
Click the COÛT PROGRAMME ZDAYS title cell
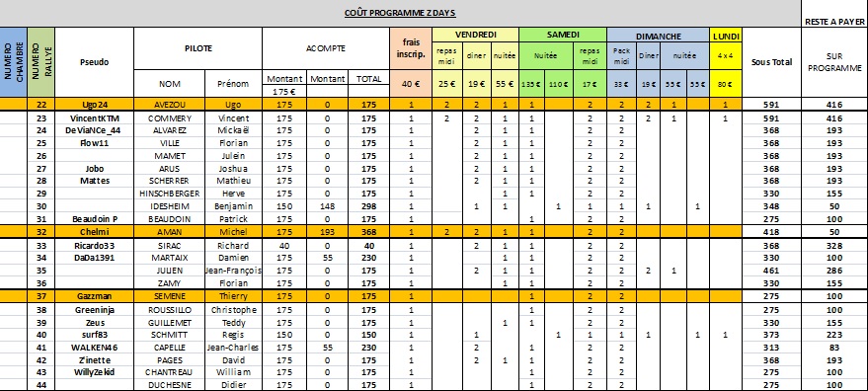[400, 13]
